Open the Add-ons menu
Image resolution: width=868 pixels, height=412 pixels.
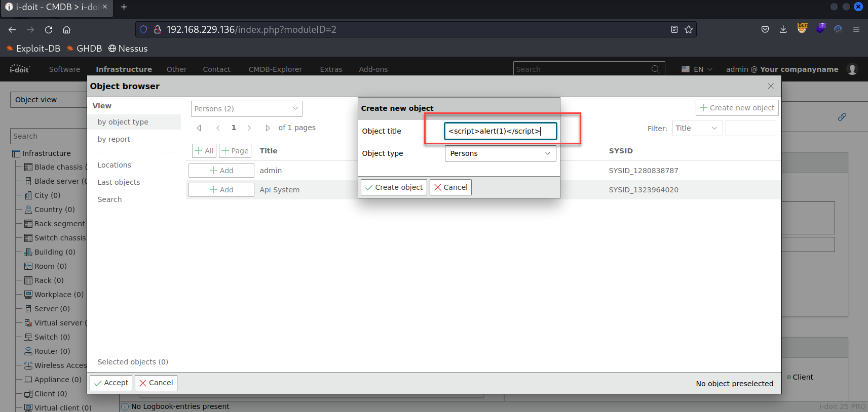373,69
